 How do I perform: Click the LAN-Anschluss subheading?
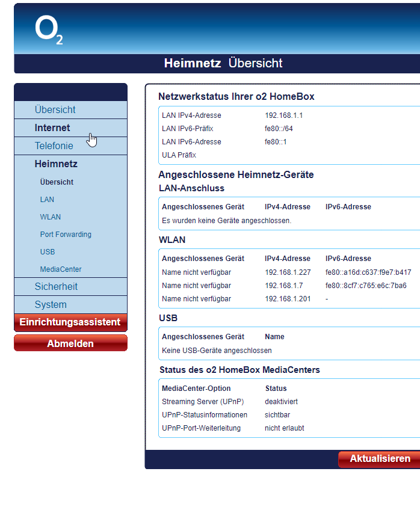click(191, 188)
